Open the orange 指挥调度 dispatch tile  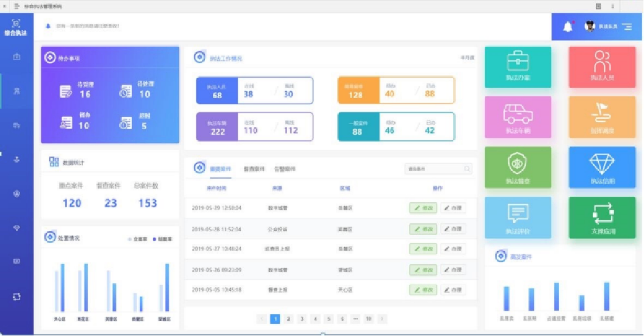tap(602, 117)
